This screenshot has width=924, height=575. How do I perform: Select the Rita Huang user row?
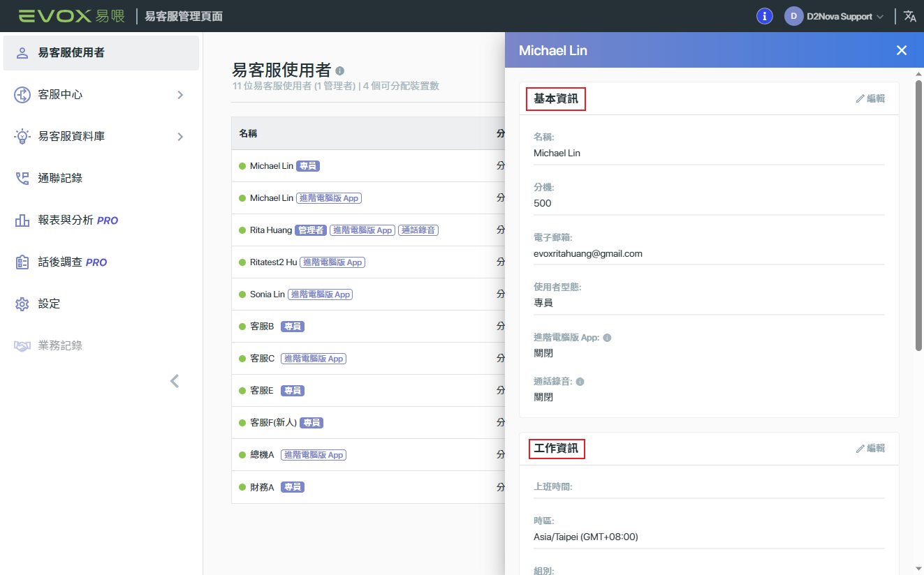368,230
